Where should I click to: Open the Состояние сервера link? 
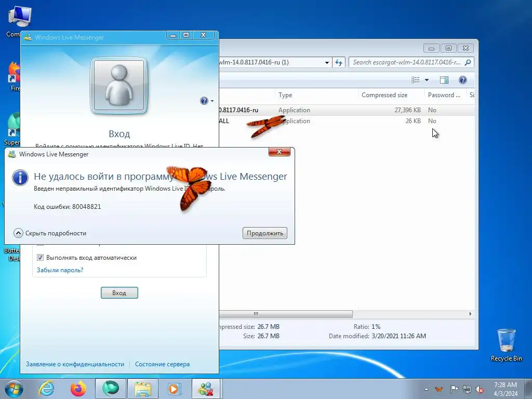click(x=162, y=364)
